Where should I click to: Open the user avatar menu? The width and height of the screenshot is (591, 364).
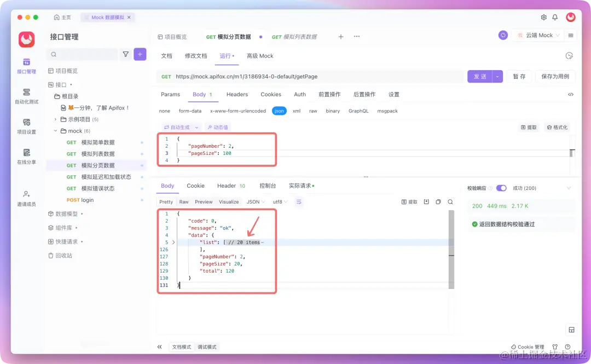[571, 17]
